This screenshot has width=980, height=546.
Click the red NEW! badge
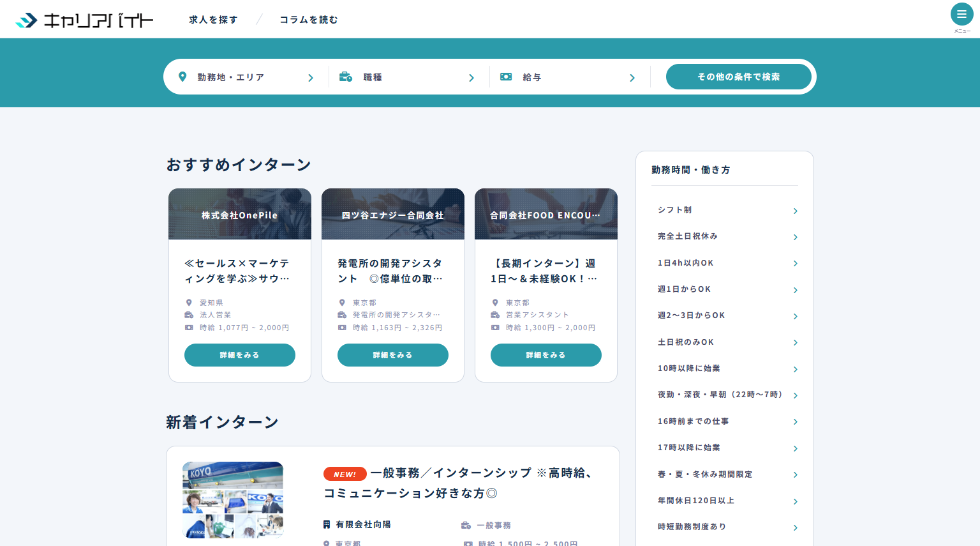tap(345, 474)
